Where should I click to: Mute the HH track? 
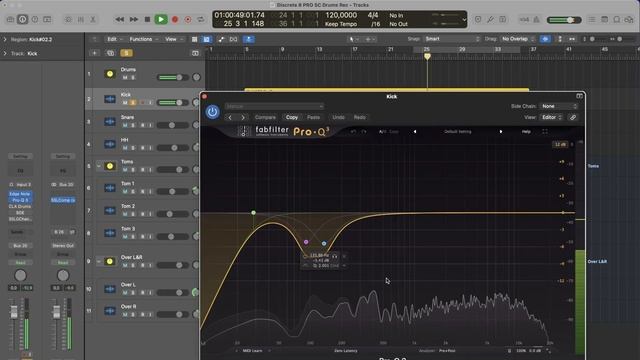click(x=125, y=148)
